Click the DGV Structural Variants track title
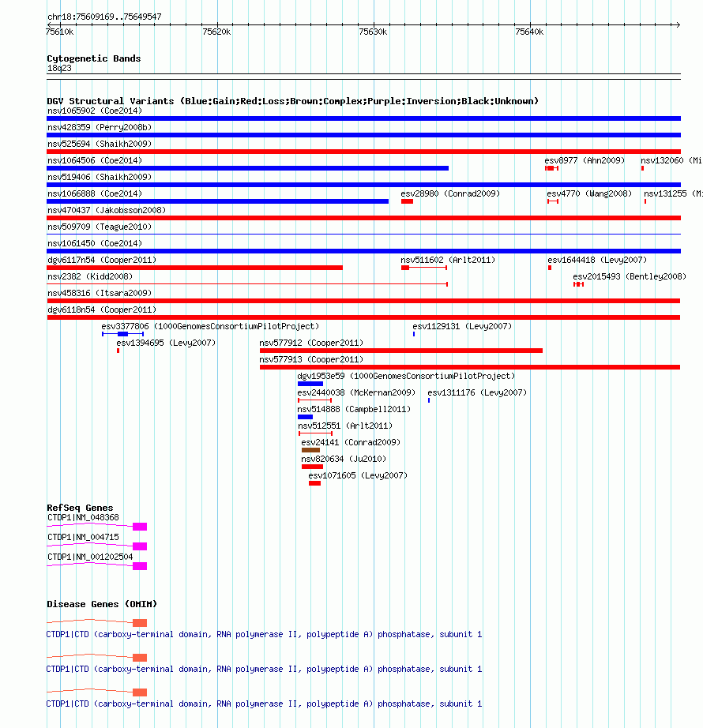 (292, 101)
